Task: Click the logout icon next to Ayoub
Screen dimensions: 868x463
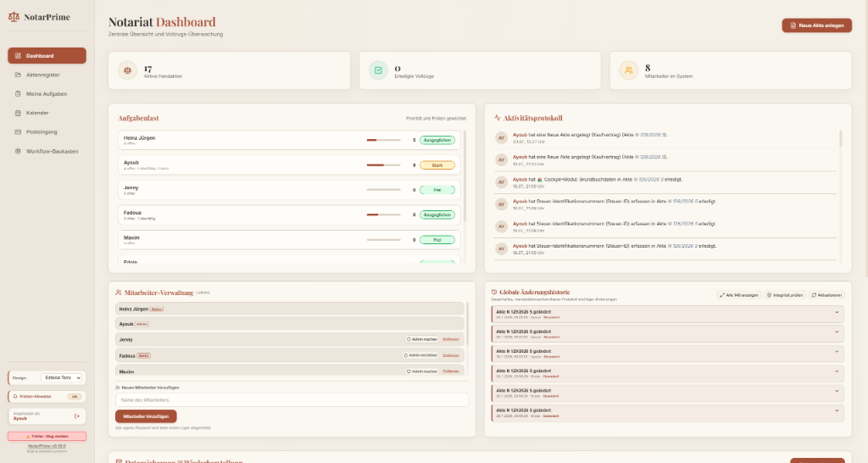Action: (77, 416)
